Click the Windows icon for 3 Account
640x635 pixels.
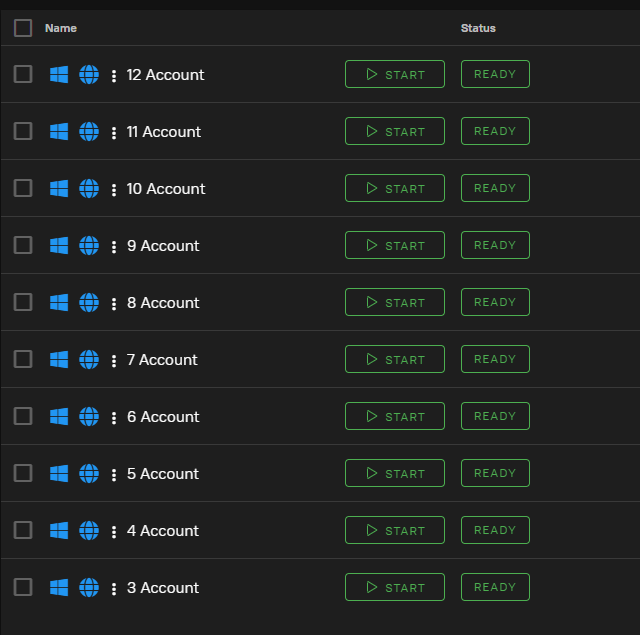pos(59,588)
